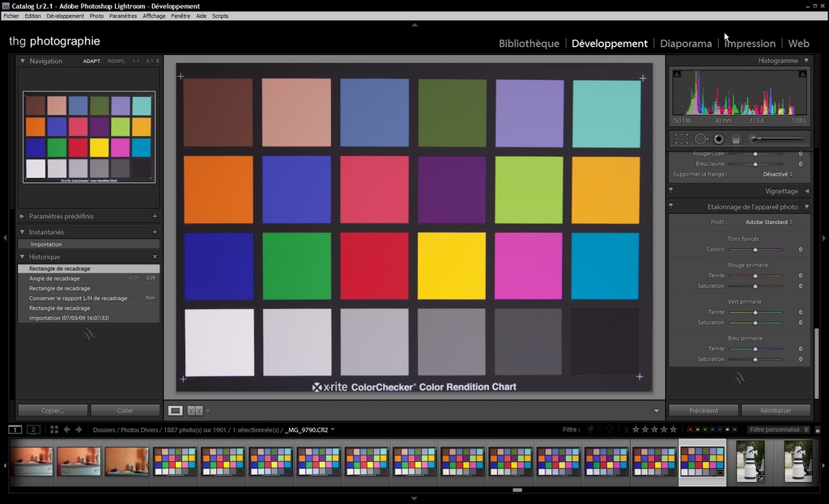
Task: Open the Développement menu in menu bar
Action: click(x=65, y=16)
